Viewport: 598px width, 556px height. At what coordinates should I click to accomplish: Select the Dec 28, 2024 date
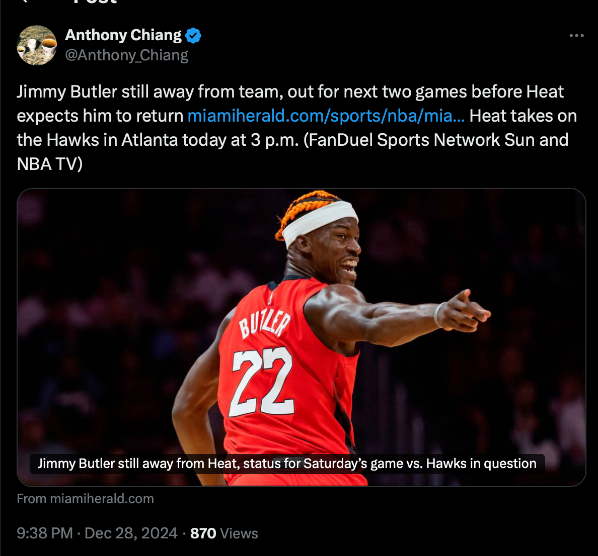(131, 533)
